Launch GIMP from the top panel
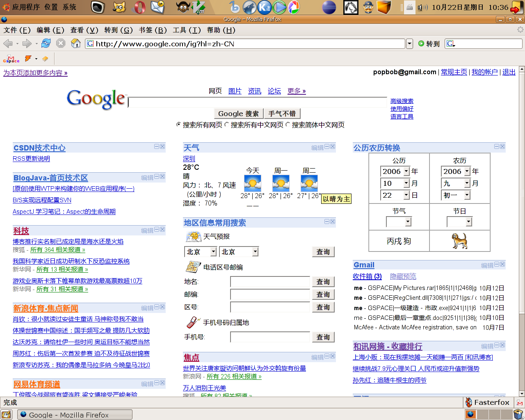The height and width of the screenshot is (420, 525). (x=183, y=7)
